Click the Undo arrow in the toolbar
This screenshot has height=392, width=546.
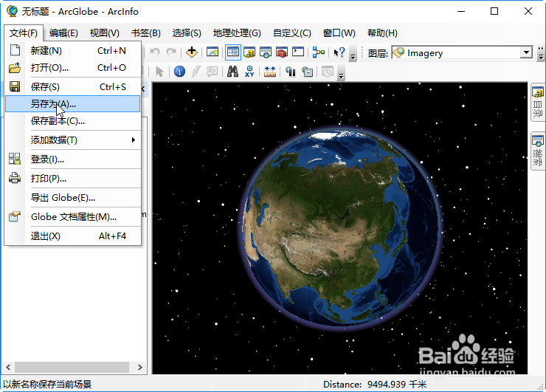point(155,52)
